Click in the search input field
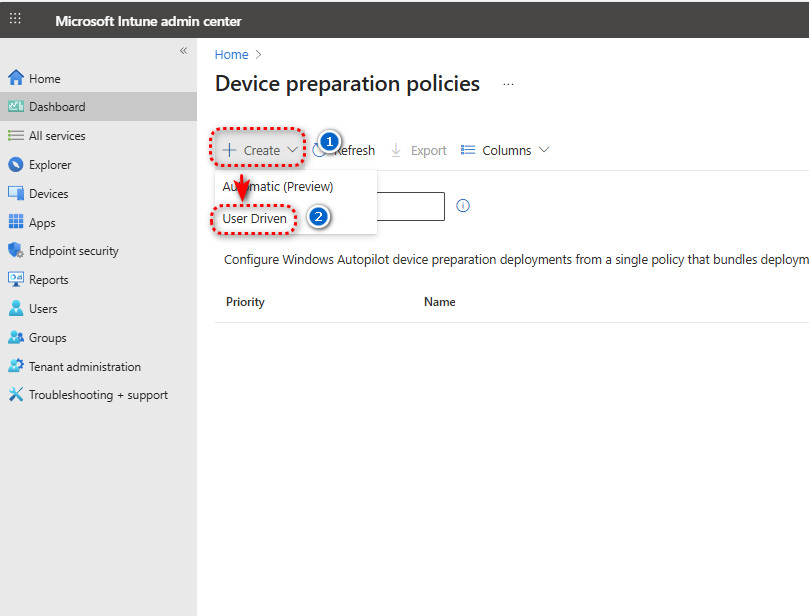Screen dimensions: 809x616 [x=410, y=206]
